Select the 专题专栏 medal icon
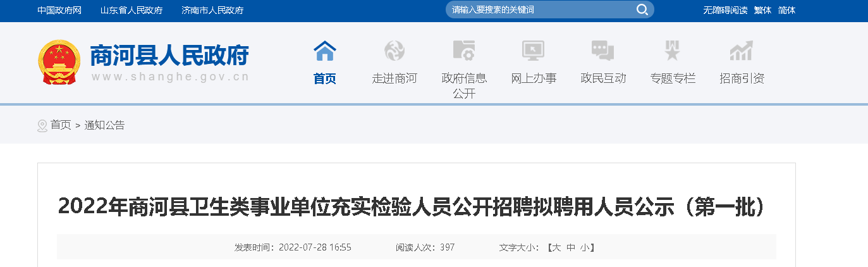The width and height of the screenshot is (868, 267). (x=672, y=50)
